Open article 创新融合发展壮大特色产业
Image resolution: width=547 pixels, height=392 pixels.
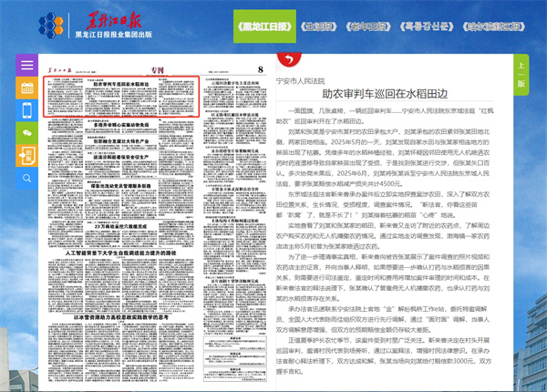[x=121, y=141]
